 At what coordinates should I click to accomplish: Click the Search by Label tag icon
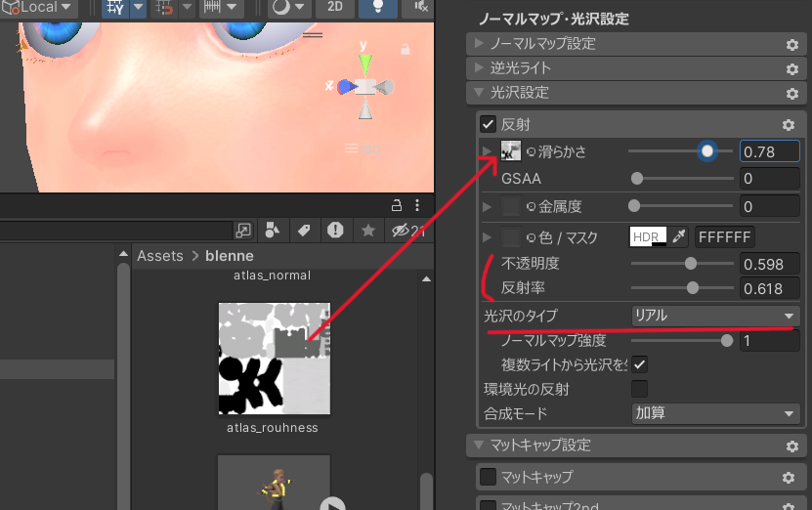point(304,230)
